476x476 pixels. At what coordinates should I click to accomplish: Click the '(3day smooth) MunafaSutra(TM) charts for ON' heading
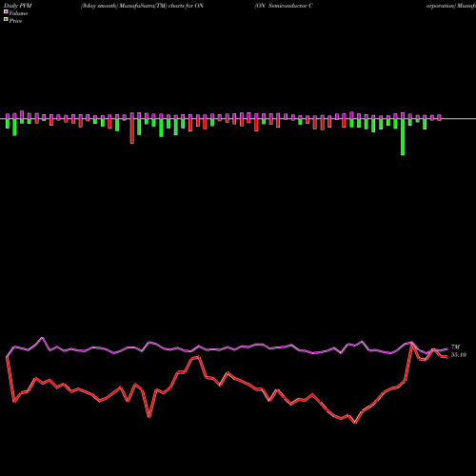point(142,6)
